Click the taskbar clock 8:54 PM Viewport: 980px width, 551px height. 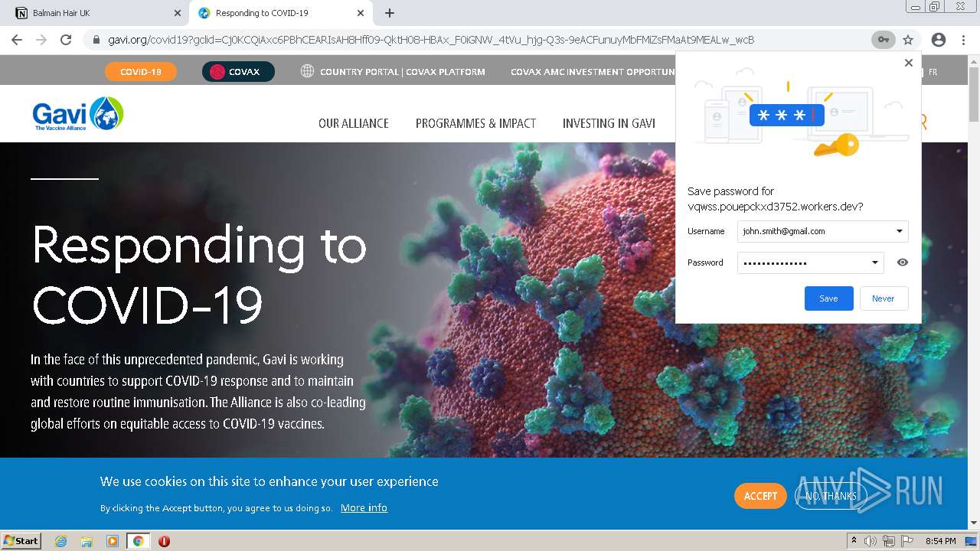(940, 541)
